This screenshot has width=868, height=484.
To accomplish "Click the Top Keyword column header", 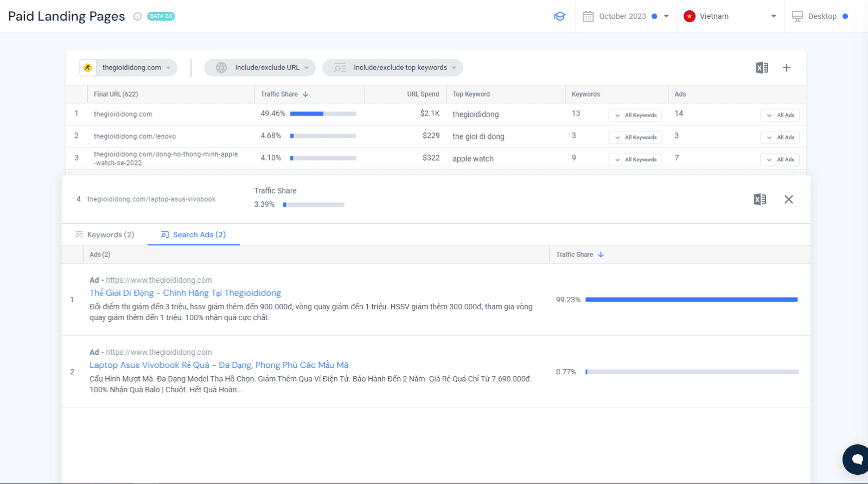I will pos(471,94).
